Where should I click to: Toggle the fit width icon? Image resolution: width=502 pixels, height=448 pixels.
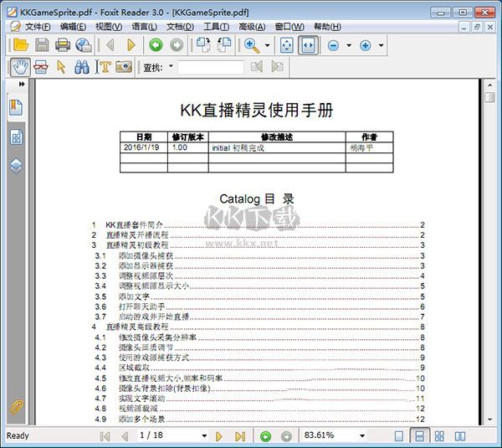308,45
